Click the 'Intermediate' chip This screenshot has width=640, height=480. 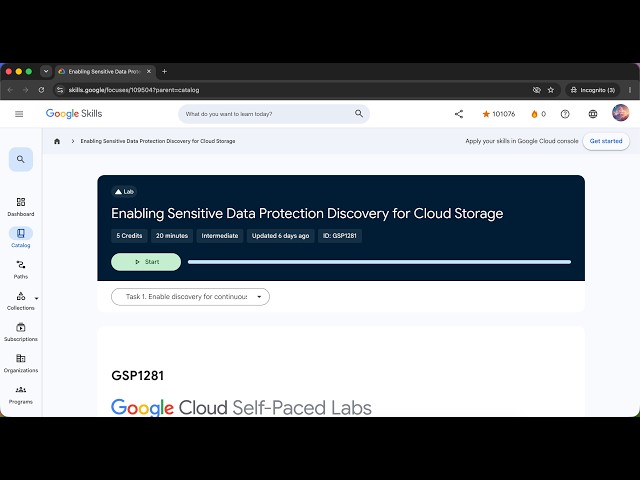tap(220, 236)
